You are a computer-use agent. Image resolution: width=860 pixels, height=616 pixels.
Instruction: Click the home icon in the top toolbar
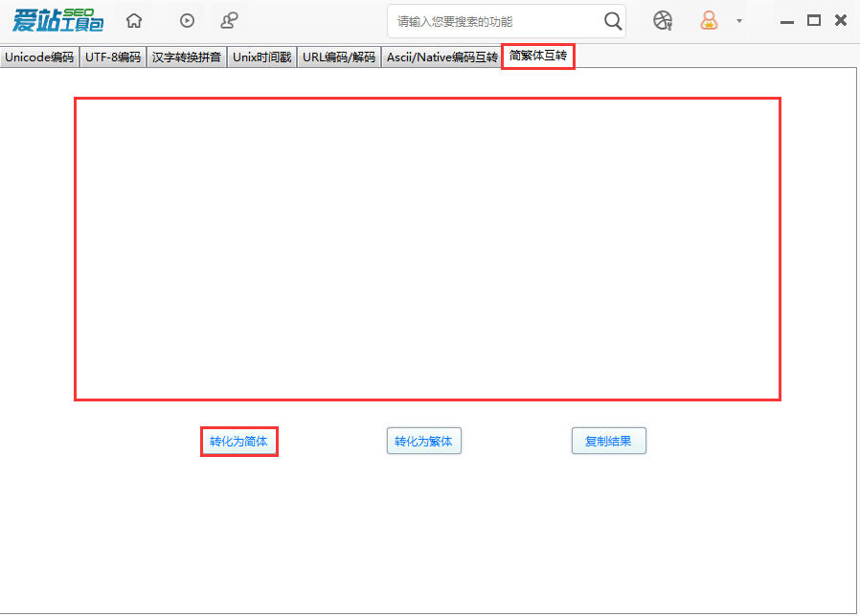point(134,21)
